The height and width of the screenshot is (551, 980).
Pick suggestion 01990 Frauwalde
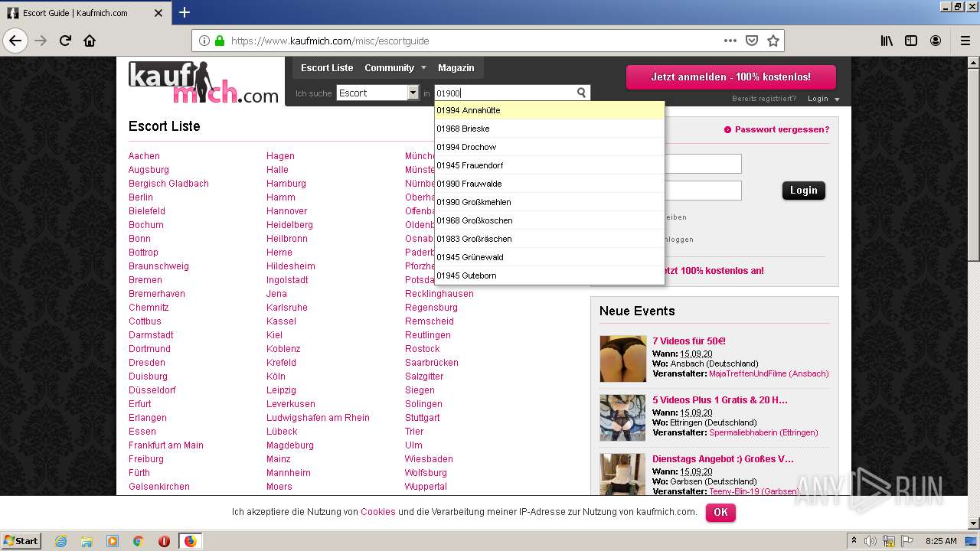tap(549, 184)
